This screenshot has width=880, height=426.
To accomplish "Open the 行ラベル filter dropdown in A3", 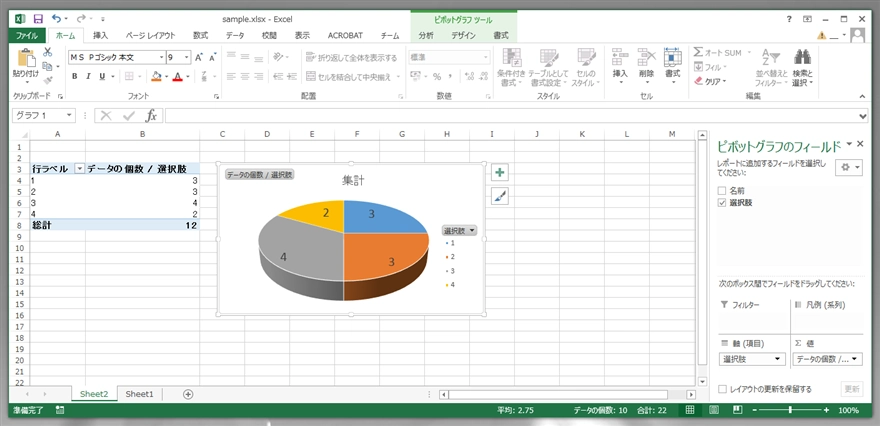I will point(79,168).
